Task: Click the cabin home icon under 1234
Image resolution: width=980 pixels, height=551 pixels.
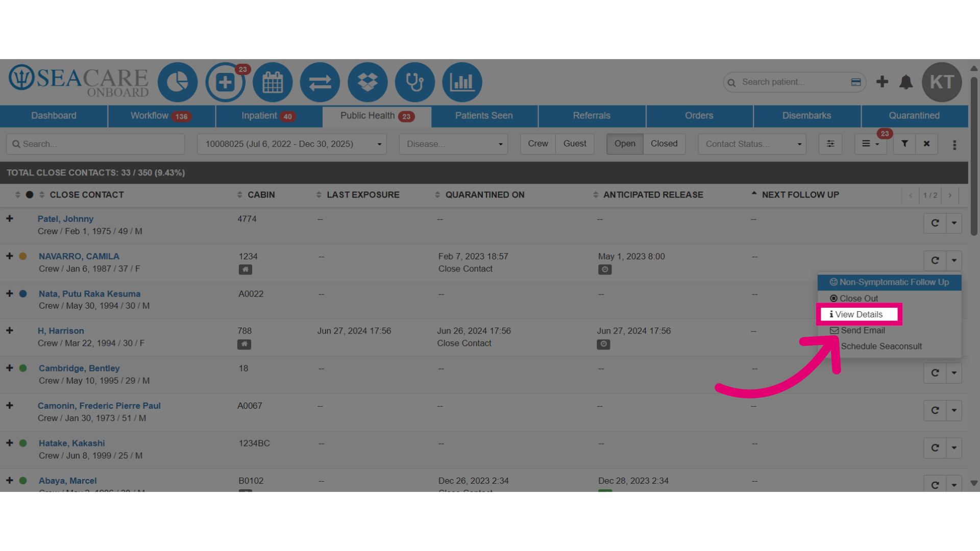Action: click(246, 269)
